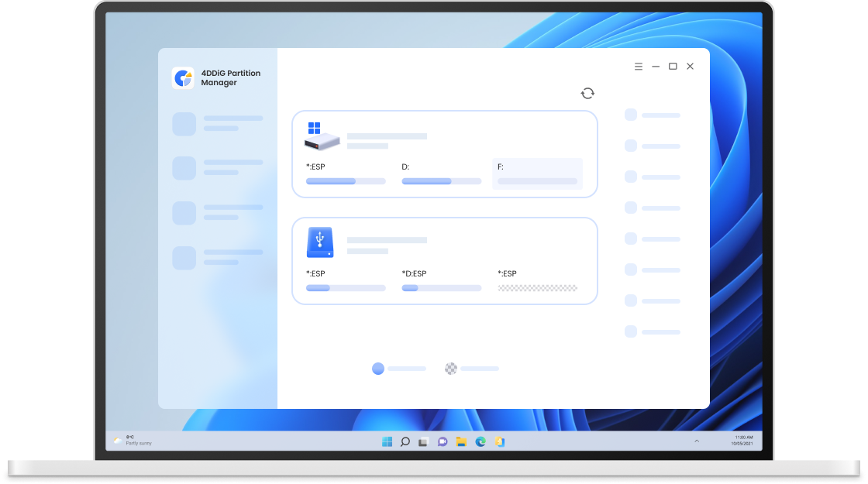
Task: Close the Partition Manager window
Action: click(x=690, y=67)
